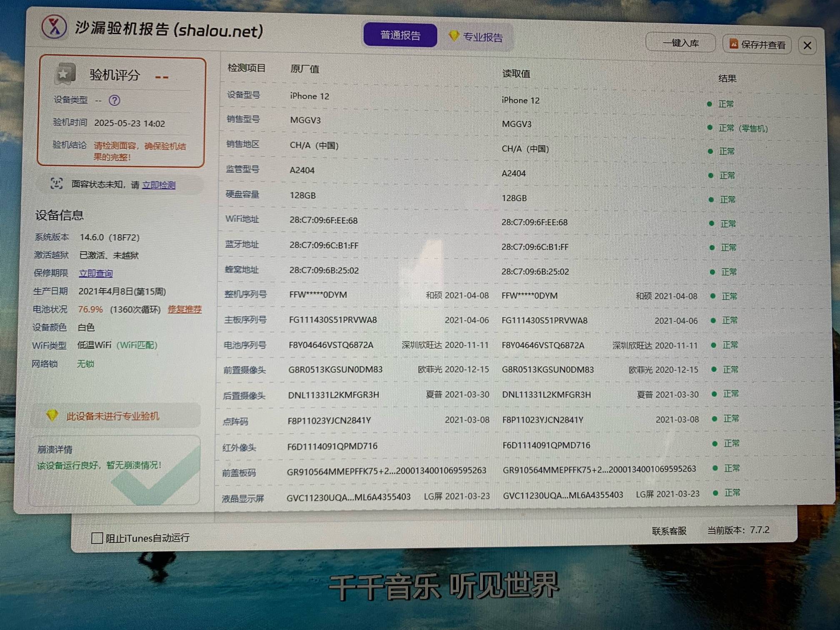Switch to the 普通报告 tab
The height and width of the screenshot is (630, 840).
(400, 35)
